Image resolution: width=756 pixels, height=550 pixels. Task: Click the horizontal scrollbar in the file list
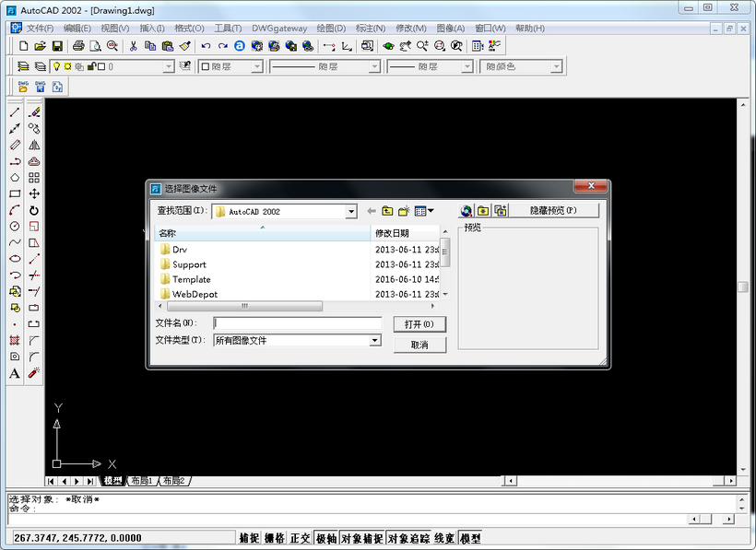point(245,306)
